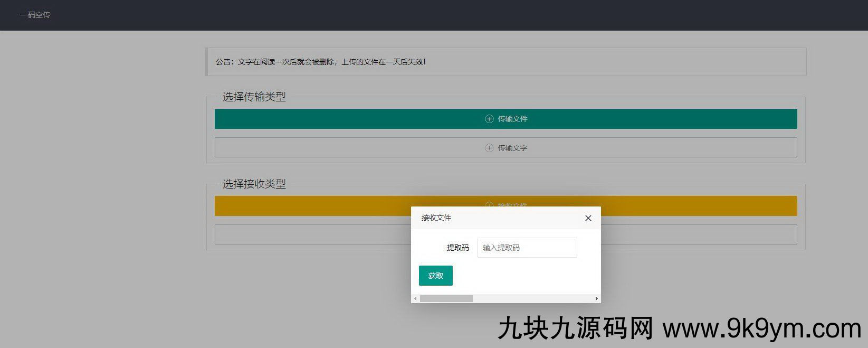This screenshot has width=868, height=348.
Task: Click the dialog scrollbar right arrow
Action: 596,299
